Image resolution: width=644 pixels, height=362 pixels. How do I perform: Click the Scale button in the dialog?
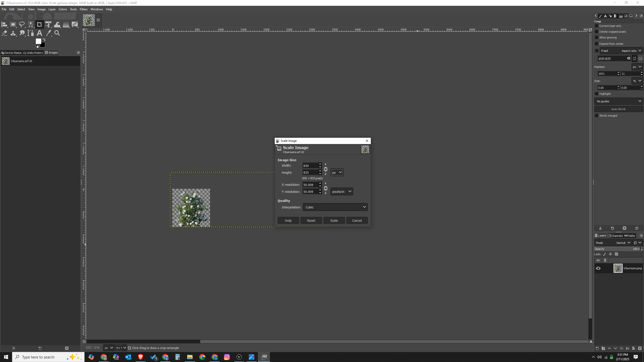334,220
